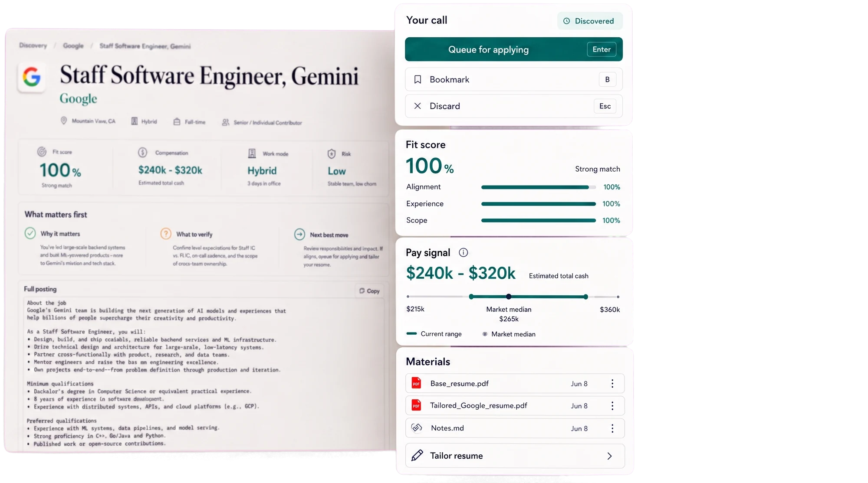This screenshot has height=483, width=868.
Task: Click Staff Software Engineer, Gemini breadcrumb
Action: [x=145, y=46]
